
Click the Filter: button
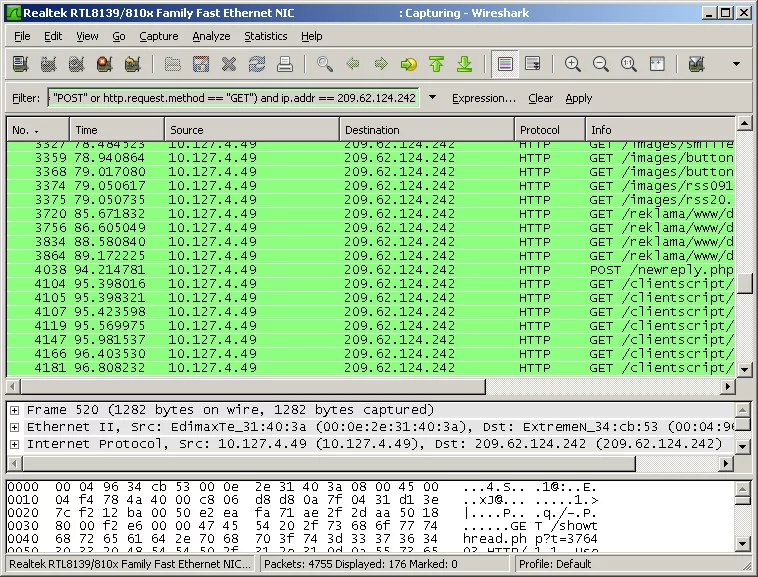tap(26, 98)
